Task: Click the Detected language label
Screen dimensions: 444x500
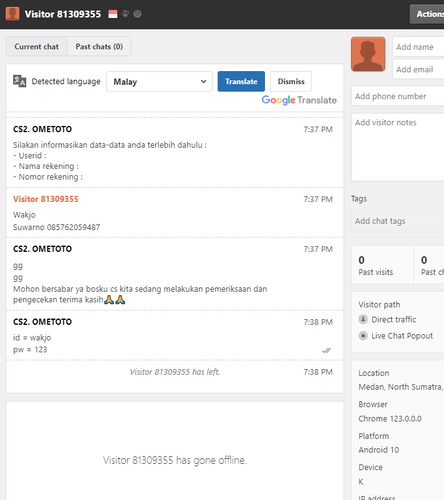Action: 66,81
